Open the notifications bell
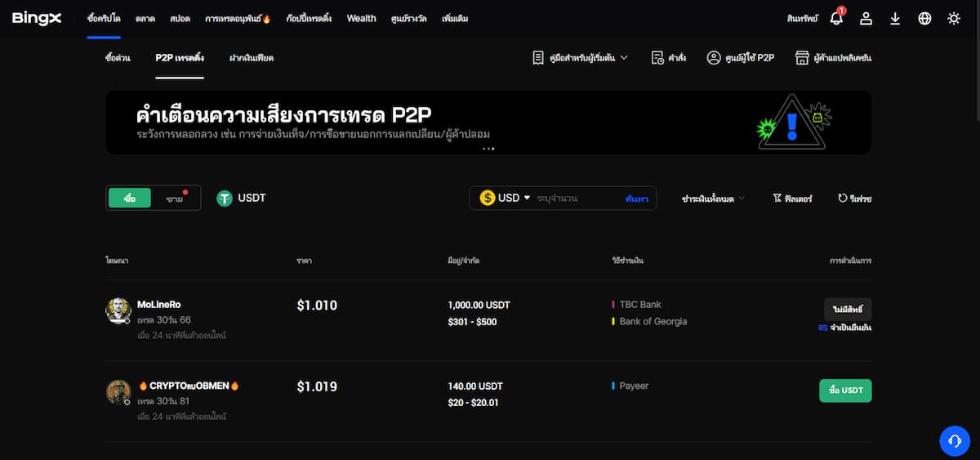The width and height of the screenshot is (980, 460). pyautogui.click(x=836, y=18)
